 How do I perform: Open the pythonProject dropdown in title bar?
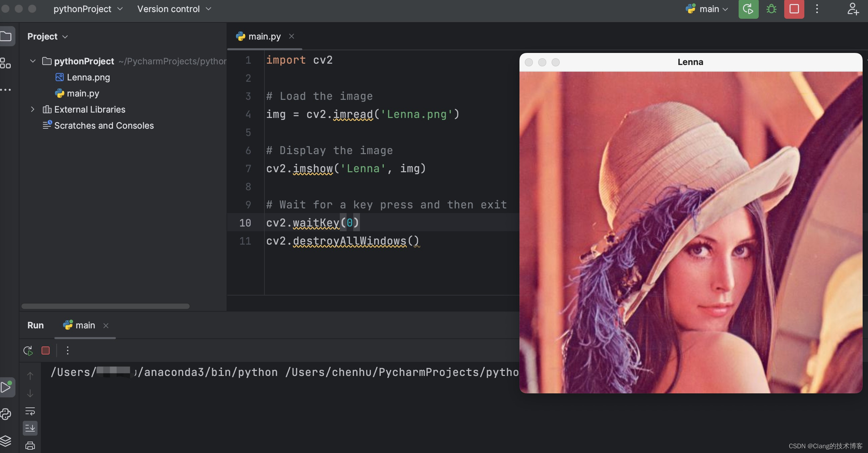click(x=88, y=9)
